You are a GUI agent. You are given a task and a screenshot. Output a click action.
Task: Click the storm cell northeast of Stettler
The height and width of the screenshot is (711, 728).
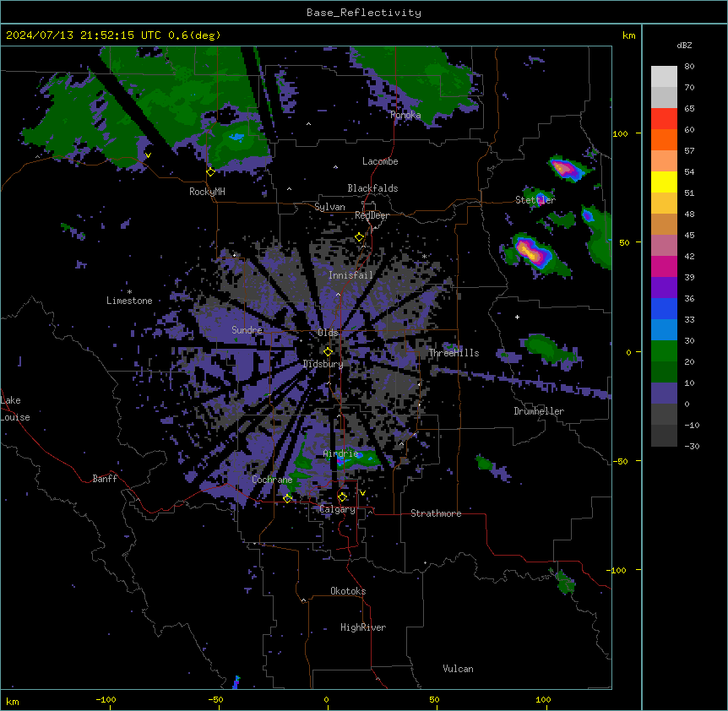[566, 169]
